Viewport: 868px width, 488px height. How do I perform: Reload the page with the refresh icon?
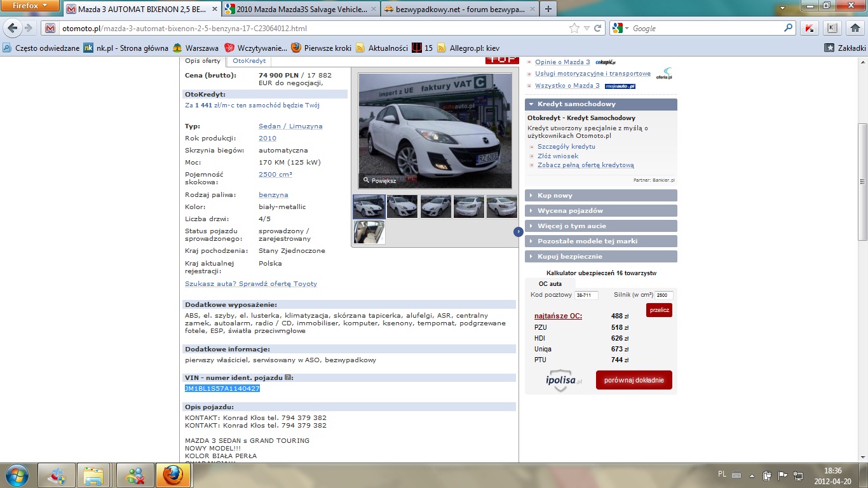pos(597,28)
